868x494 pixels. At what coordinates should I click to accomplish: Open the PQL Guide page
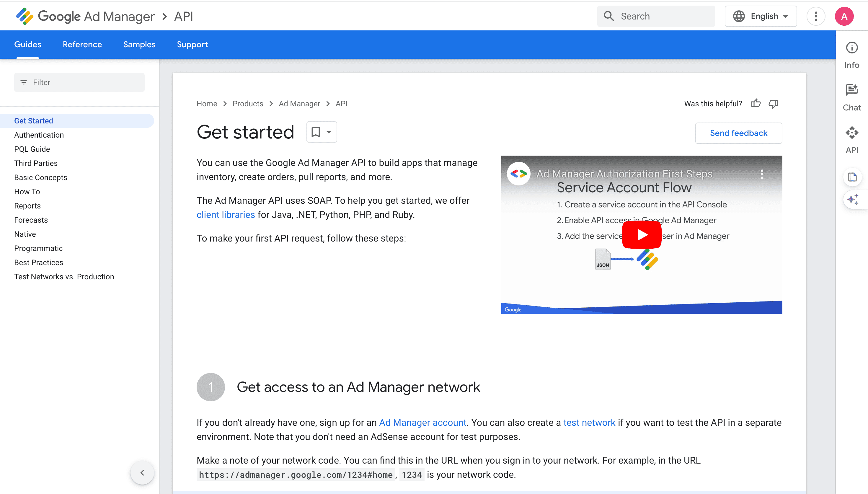32,149
